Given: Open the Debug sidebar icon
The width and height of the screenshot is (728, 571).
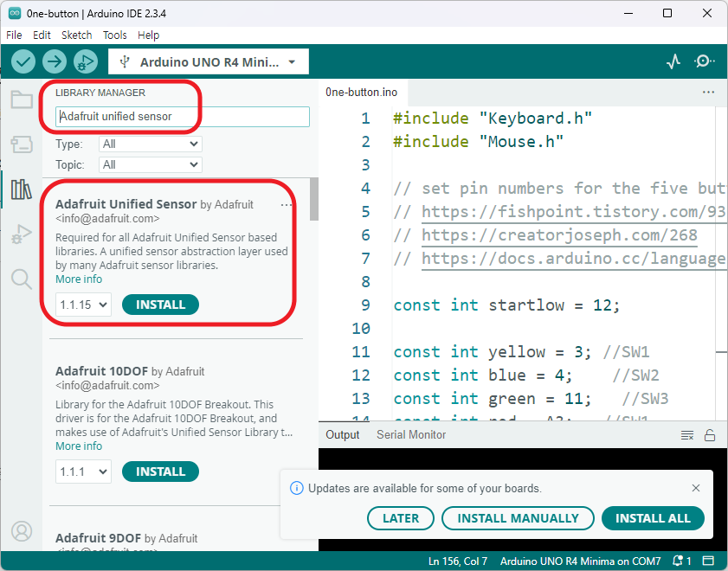Looking at the screenshot, I should [x=22, y=234].
